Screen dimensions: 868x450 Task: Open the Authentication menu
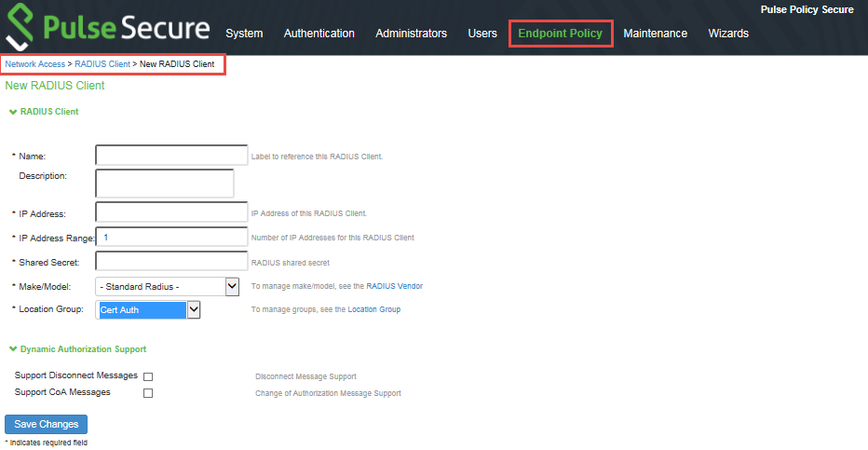(319, 34)
